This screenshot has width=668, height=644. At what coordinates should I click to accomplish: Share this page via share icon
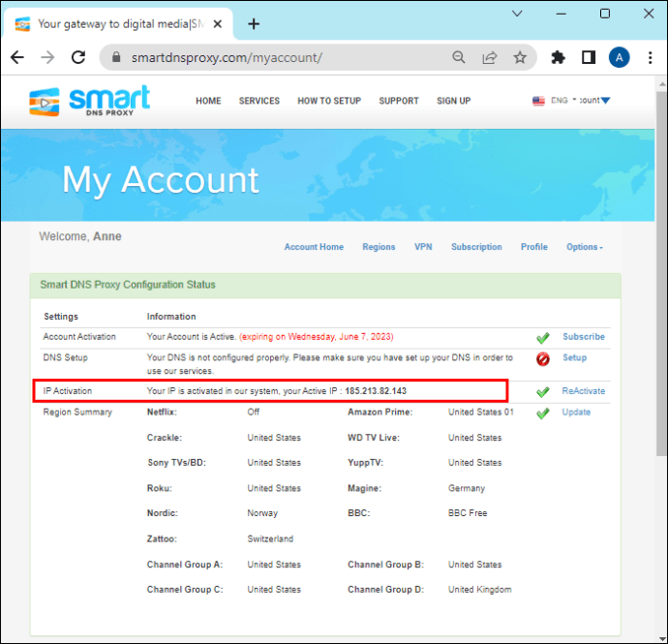(490, 57)
